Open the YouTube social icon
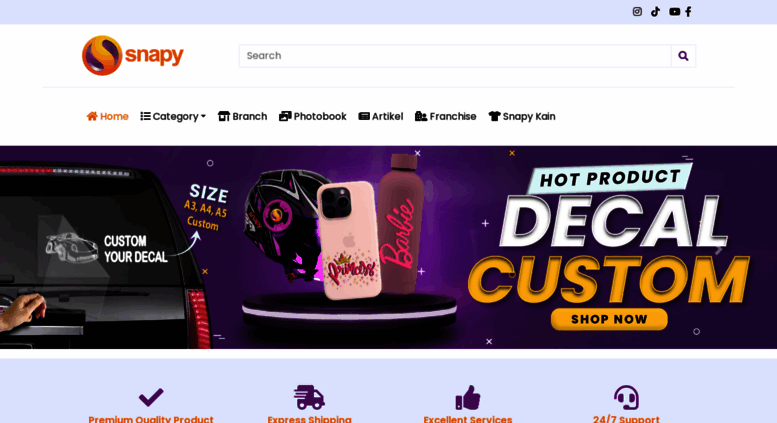 pos(674,11)
